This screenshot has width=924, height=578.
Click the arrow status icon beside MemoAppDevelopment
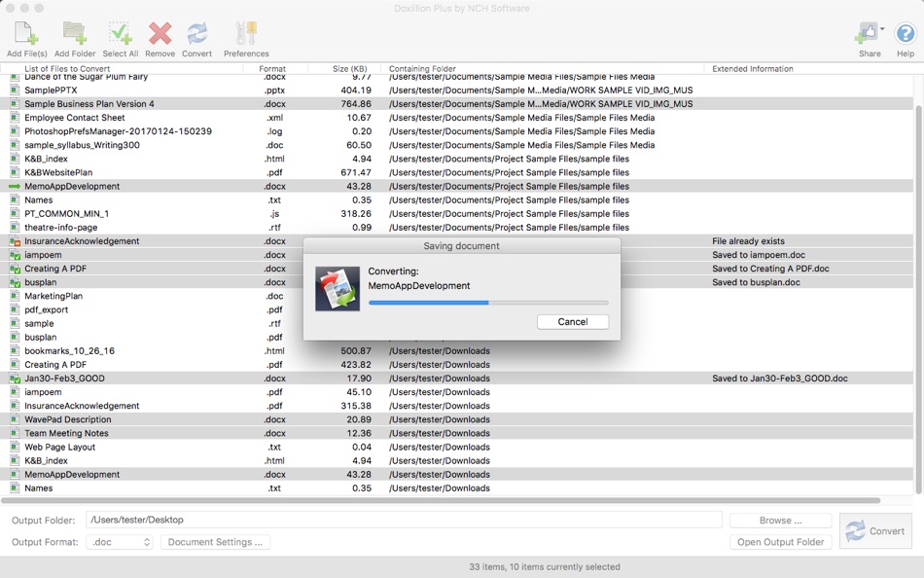(x=14, y=186)
